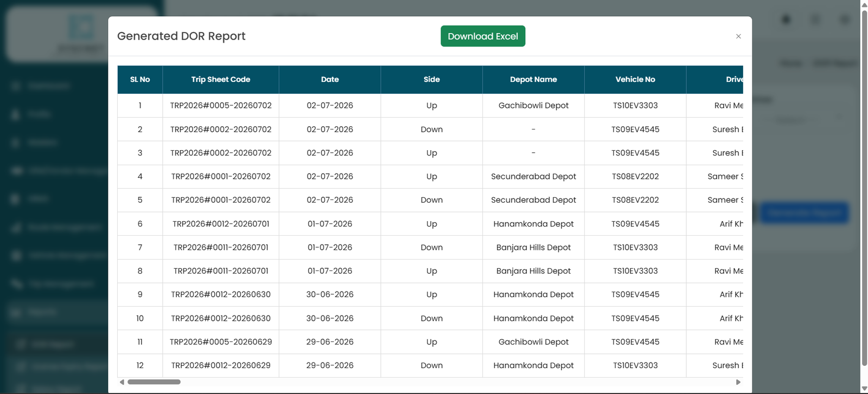Click the Date column header

(330, 80)
